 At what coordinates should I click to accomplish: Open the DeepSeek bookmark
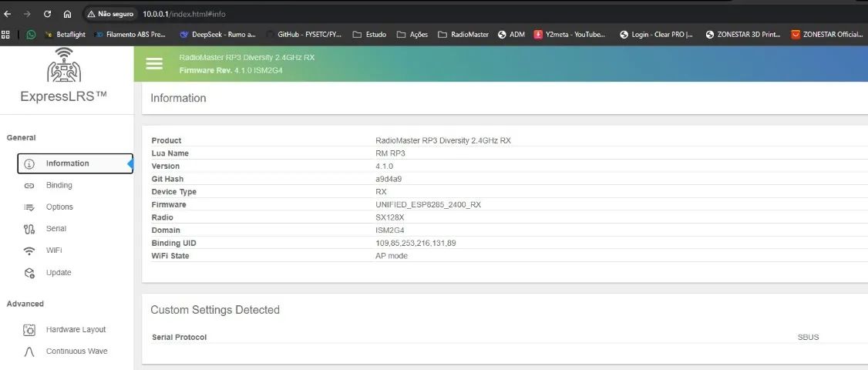point(217,35)
